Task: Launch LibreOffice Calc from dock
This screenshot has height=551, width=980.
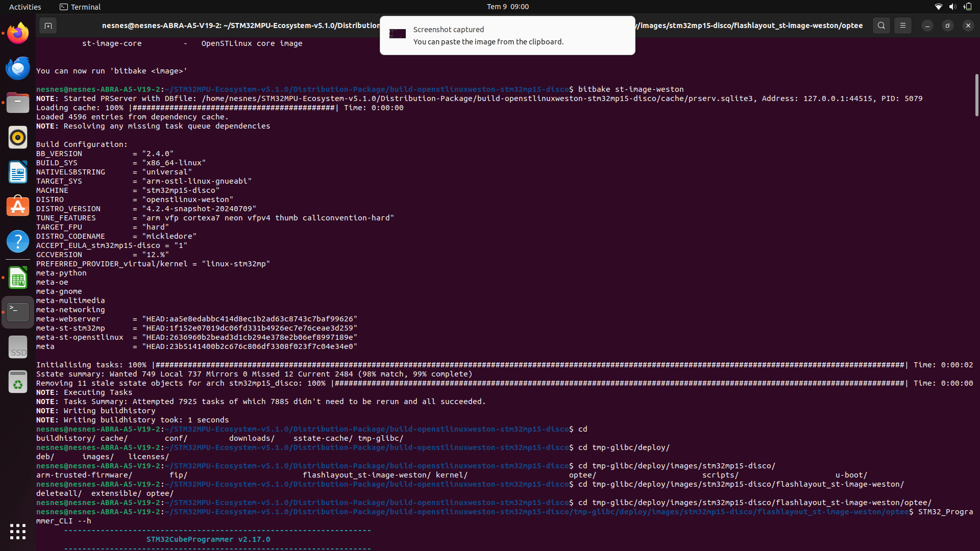Action: (18, 278)
